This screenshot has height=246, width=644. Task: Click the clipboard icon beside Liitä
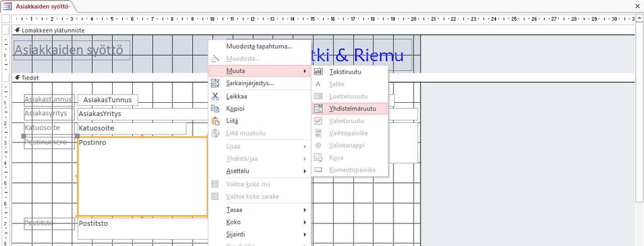215,121
